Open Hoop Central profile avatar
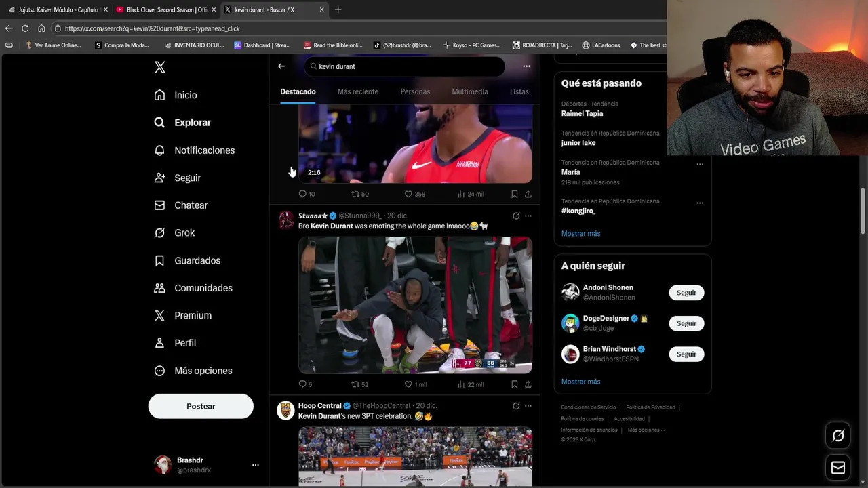The image size is (868, 488). [x=286, y=410]
